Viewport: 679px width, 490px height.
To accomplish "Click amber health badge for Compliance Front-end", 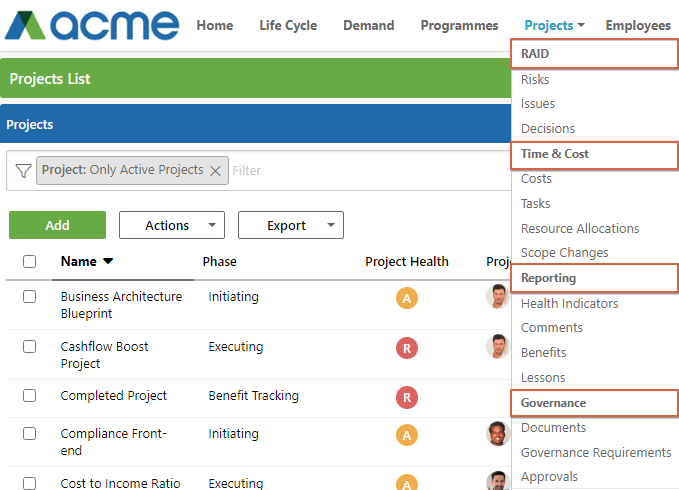I will (407, 435).
